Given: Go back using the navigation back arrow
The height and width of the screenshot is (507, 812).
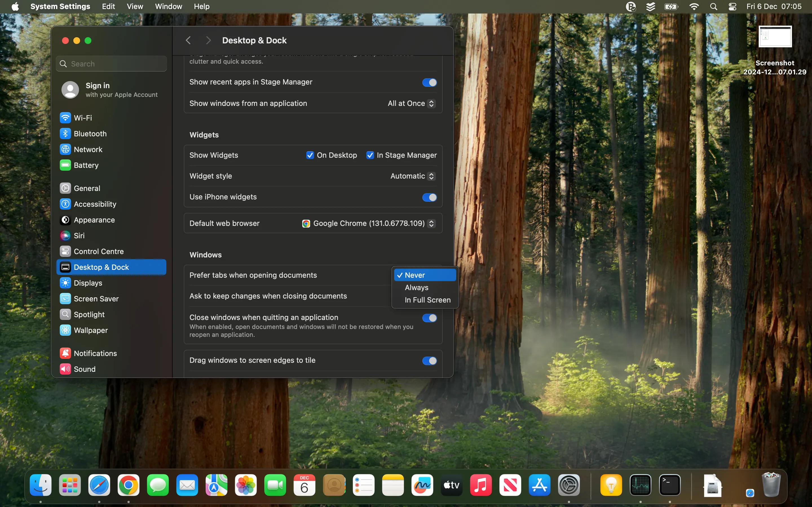Looking at the screenshot, I should click(x=188, y=40).
